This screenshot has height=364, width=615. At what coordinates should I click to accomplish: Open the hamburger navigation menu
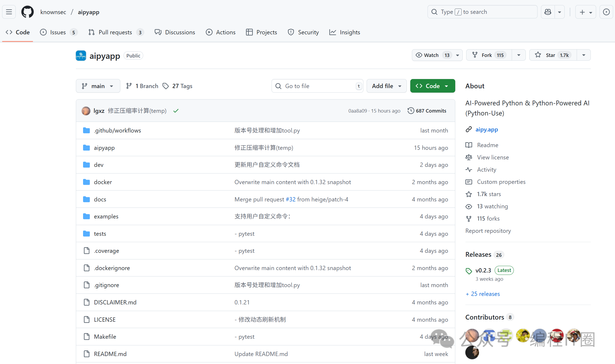[9, 12]
